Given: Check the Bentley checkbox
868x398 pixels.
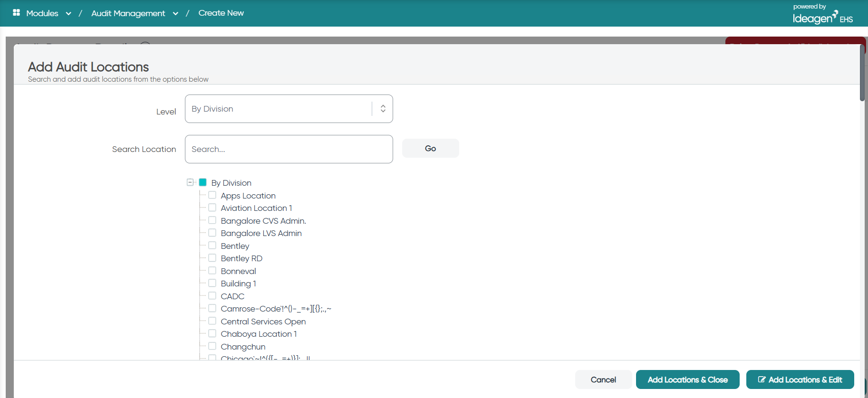Looking at the screenshot, I should pyautogui.click(x=212, y=246).
